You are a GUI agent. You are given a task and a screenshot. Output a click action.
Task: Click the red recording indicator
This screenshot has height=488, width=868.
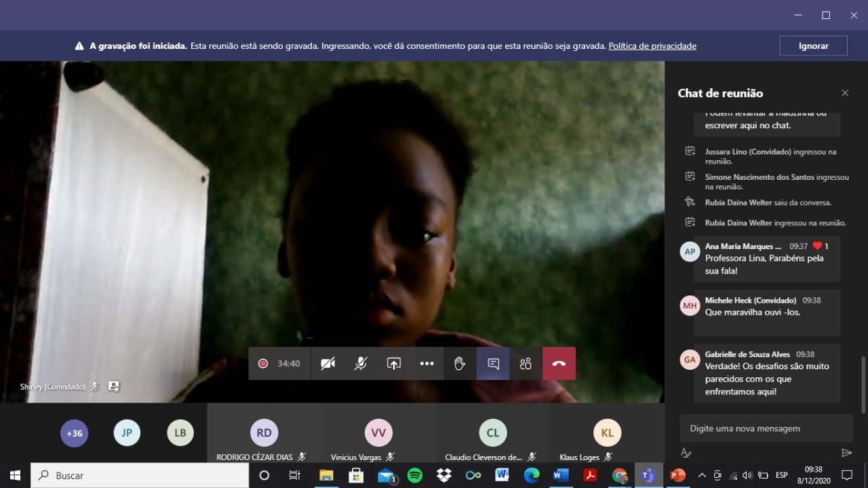[263, 364]
